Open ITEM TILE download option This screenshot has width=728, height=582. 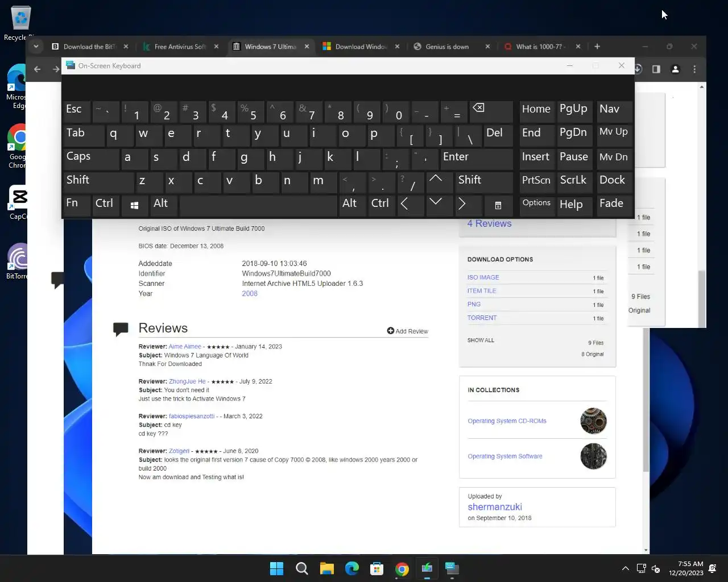coord(482,291)
